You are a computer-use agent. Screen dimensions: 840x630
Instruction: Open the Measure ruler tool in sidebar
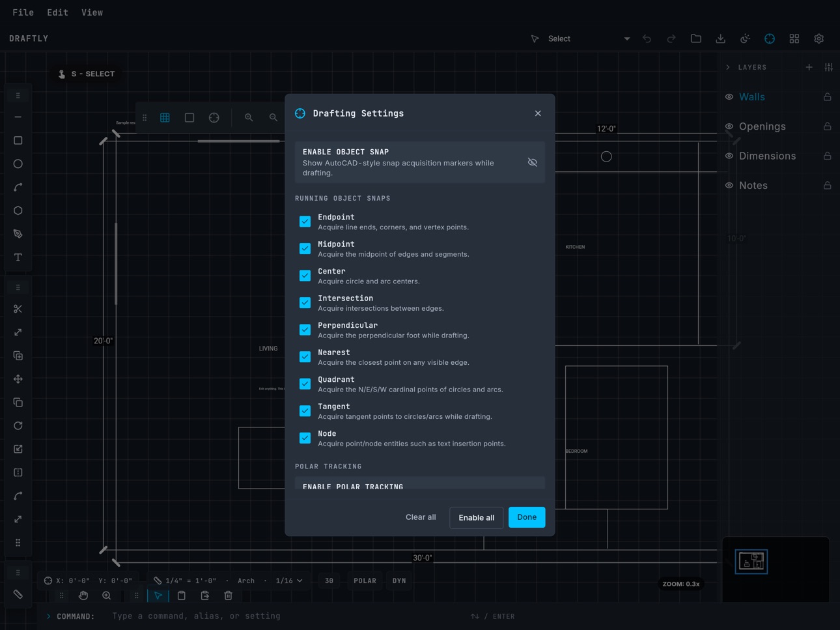click(x=18, y=594)
